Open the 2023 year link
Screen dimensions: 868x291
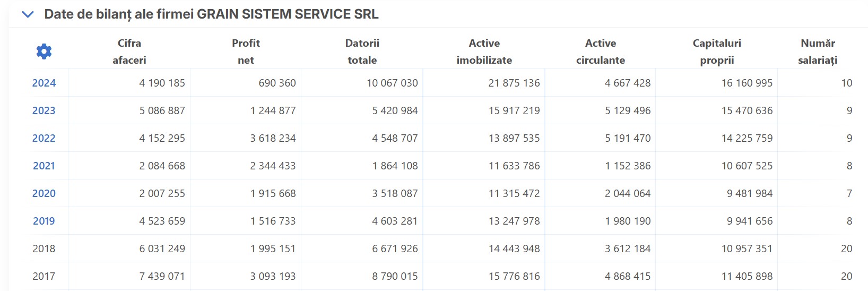coord(44,110)
